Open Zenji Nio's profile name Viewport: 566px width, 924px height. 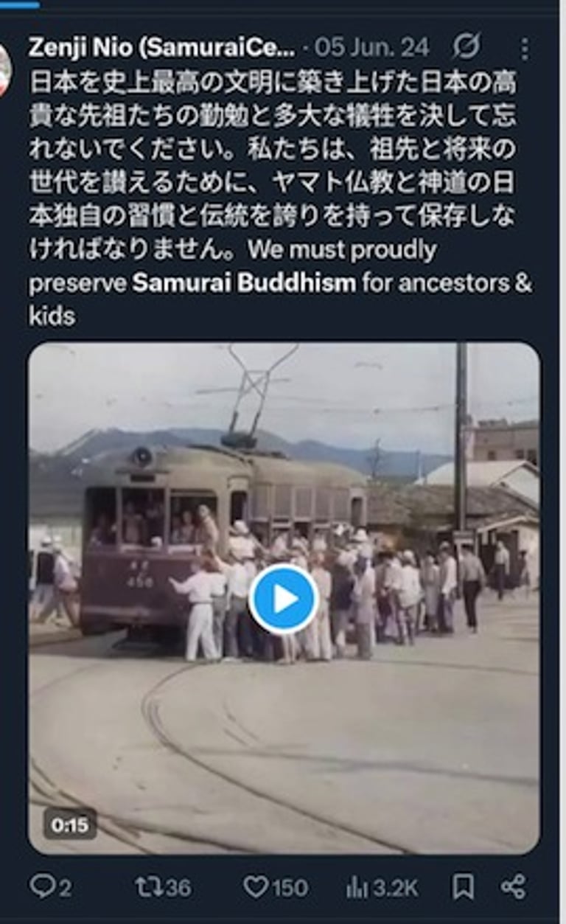pyautogui.click(x=162, y=48)
